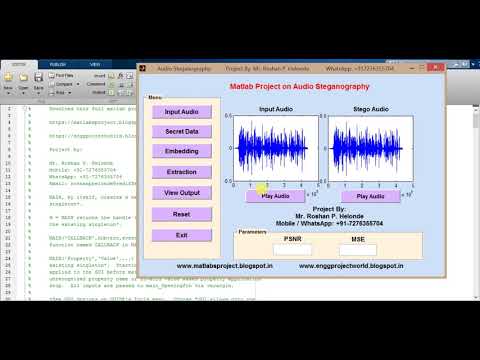Click the Smart Indent icon beside Indent label
The width and height of the screenshot is (480, 360).
click(111, 93)
